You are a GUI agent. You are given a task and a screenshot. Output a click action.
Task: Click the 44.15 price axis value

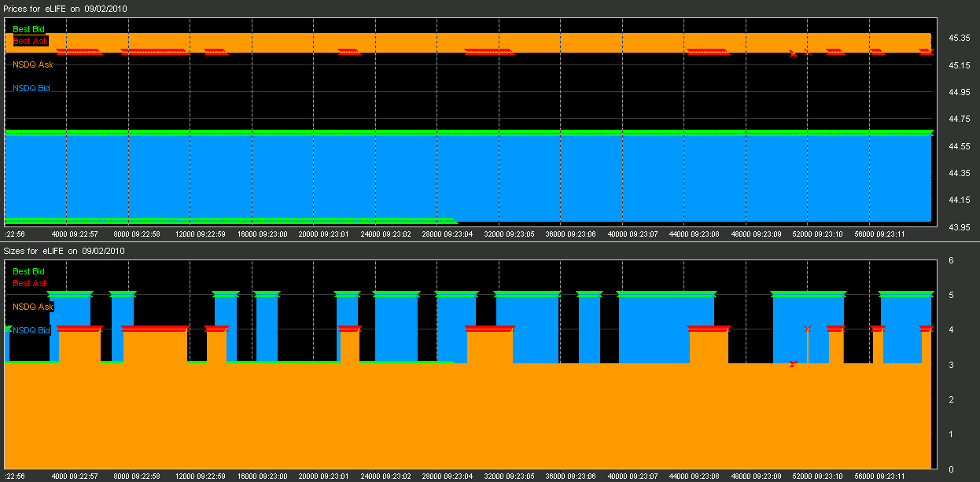960,200
